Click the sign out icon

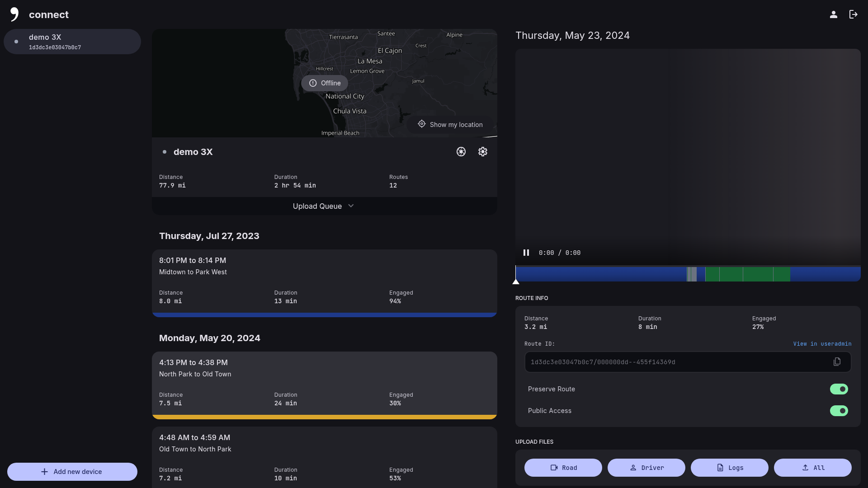[853, 14]
